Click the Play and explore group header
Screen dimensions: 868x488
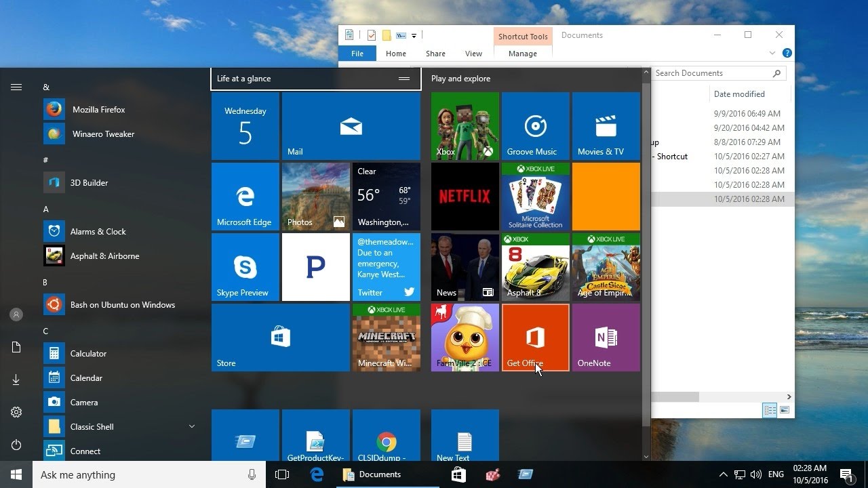(x=461, y=79)
